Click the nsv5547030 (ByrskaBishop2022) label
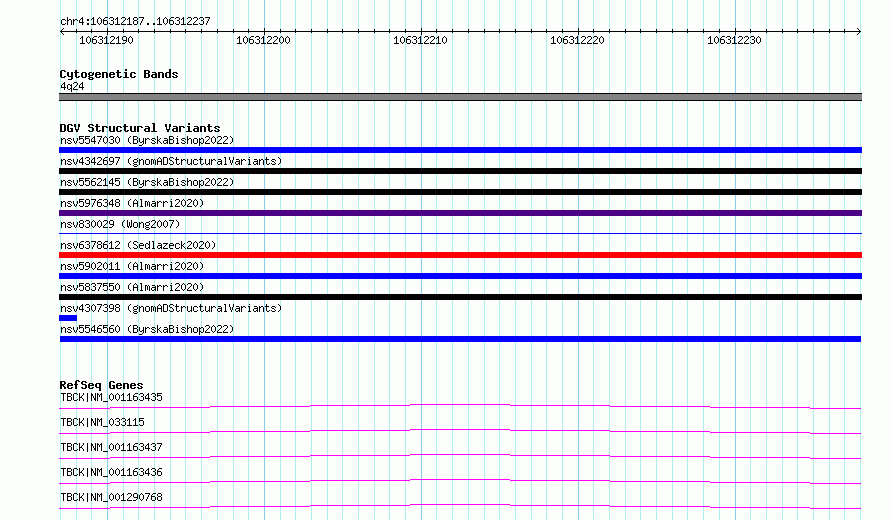The width and height of the screenshot is (890, 520). [x=147, y=140]
